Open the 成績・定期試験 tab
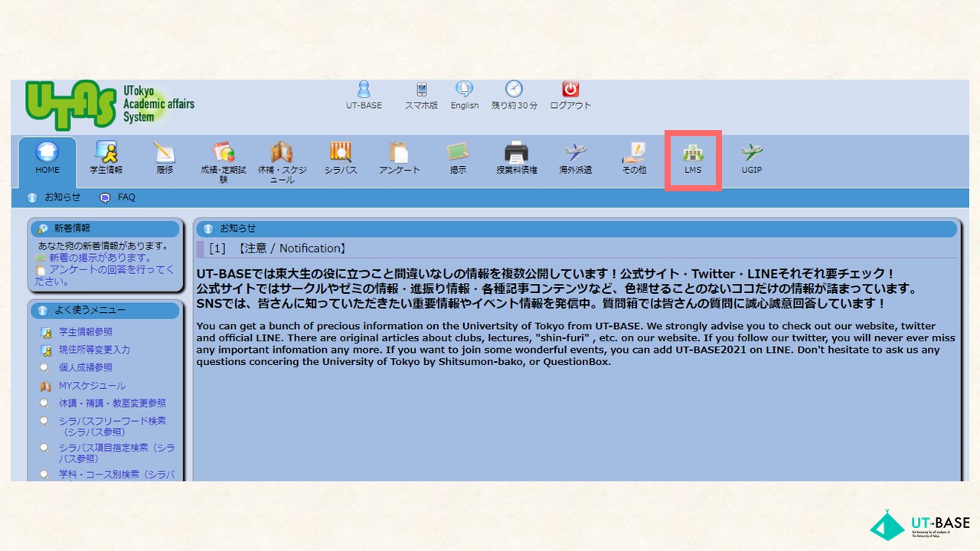980x551 pixels. 224,162
